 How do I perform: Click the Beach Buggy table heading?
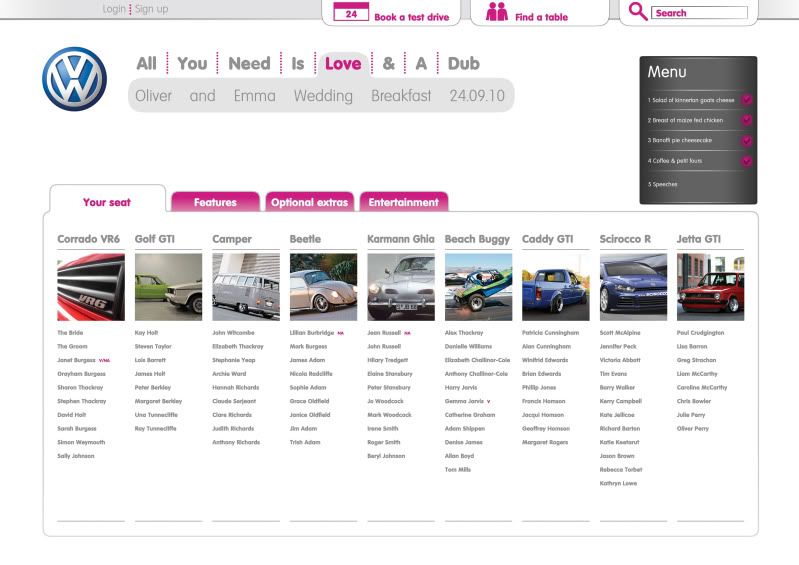pyautogui.click(x=477, y=239)
